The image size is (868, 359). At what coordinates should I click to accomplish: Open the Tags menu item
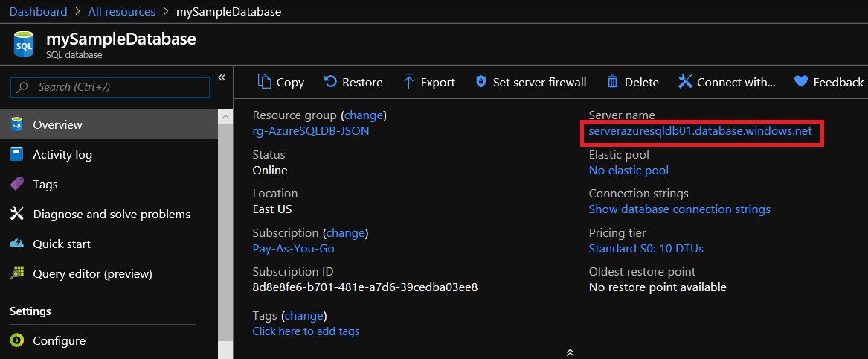pyautogui.click(x=109, y=184)
